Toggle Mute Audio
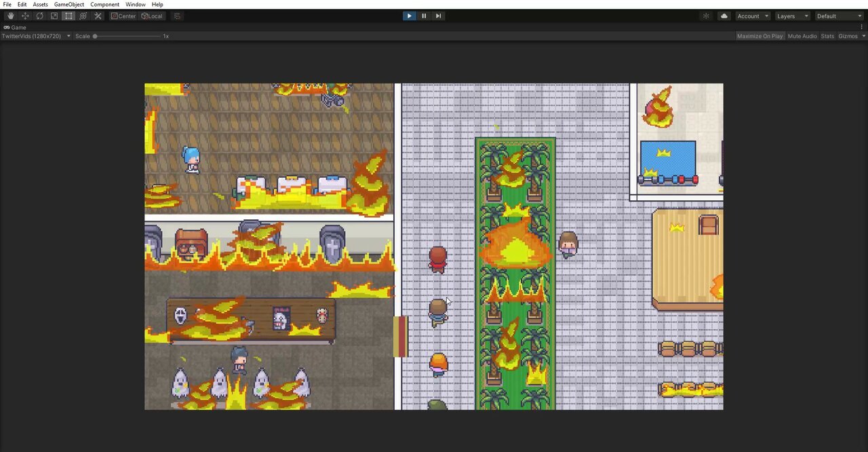 tap(802, 36)
